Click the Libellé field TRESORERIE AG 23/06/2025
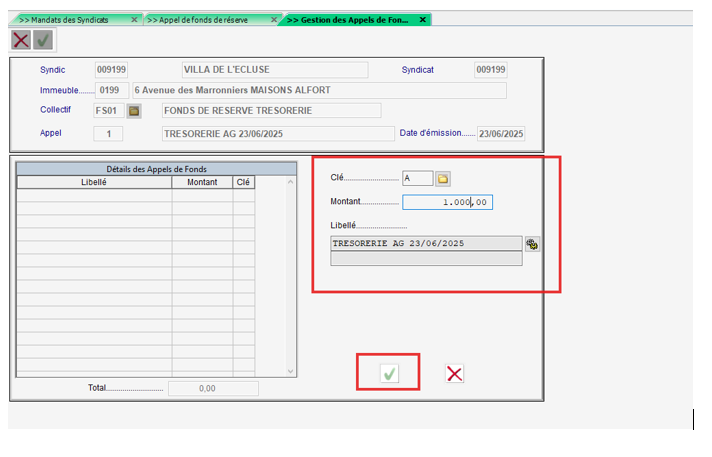The width and height of the screenshot is (712, 457). pyautogui.click(x=425, y=243)
